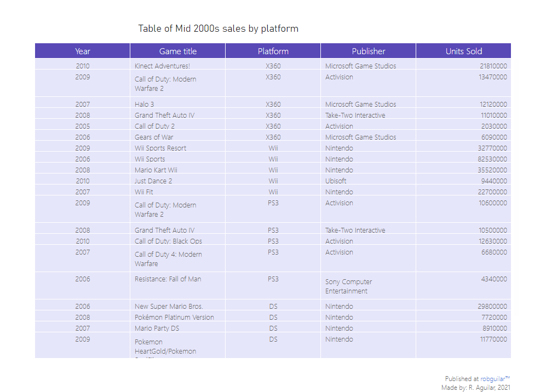546x392 pixels.
Task: Click the units value 29800000
Action: pos(492,307)
